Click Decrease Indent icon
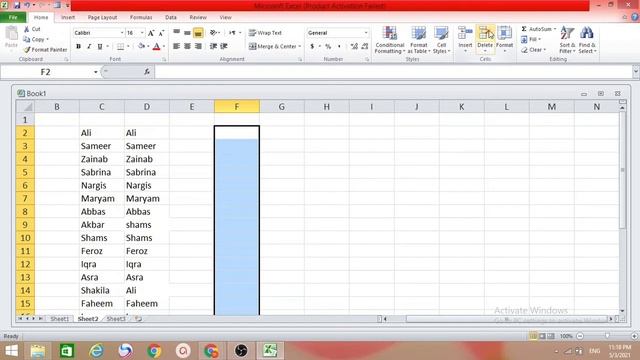 (213, 46)
